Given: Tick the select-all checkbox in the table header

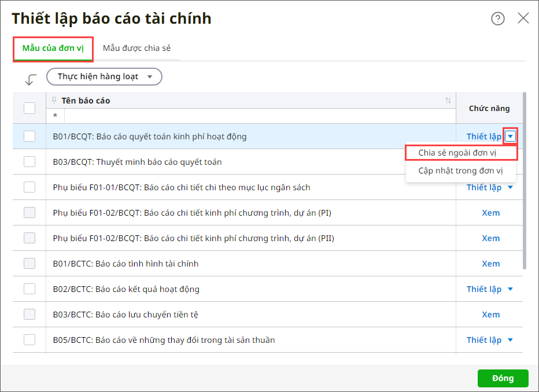Looking at the screenshot, I should point(29,108).
